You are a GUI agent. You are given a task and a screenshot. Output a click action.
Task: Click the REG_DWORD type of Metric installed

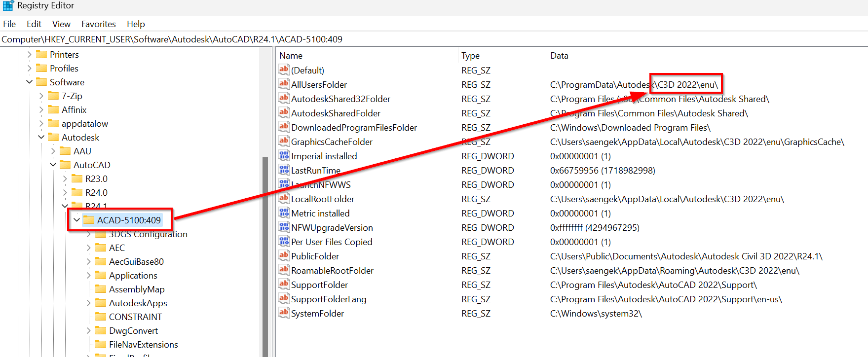click(488, 213)
